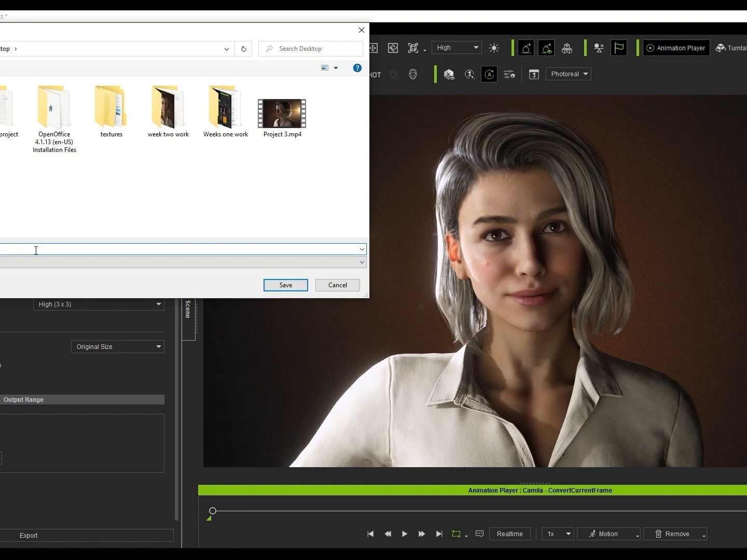Open the Photoreal render mode dropdown
Viewport: 747px width, 560px height.
tap(569, 74)
